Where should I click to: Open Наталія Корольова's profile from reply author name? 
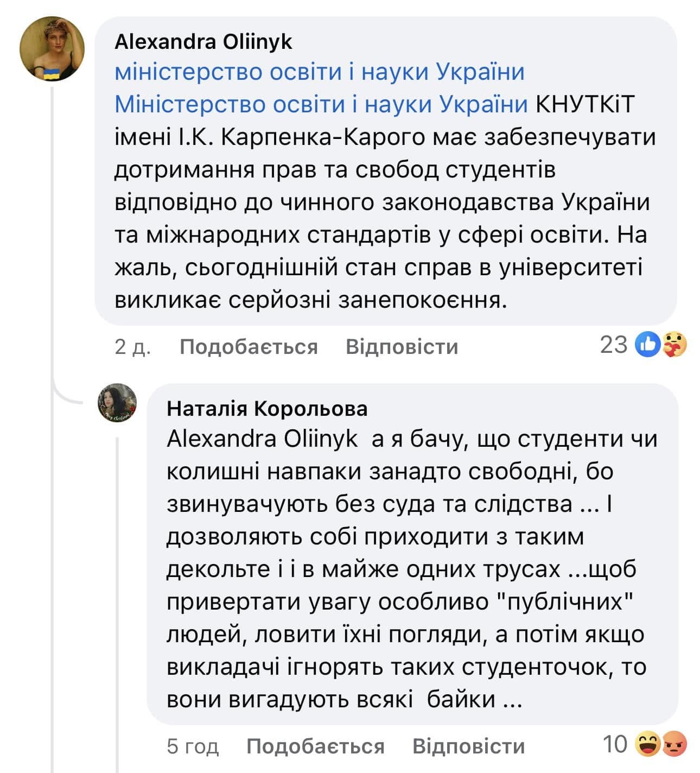pyautogui.click(x=267, y=408)
